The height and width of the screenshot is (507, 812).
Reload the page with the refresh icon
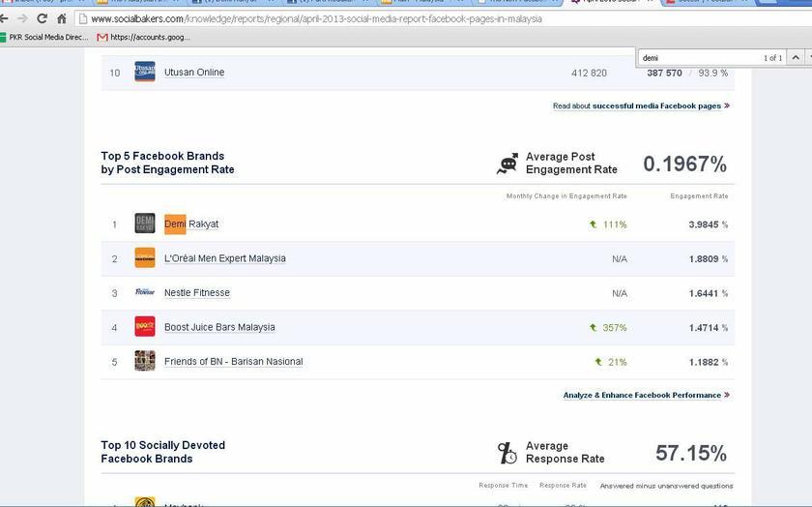point(42,18)
